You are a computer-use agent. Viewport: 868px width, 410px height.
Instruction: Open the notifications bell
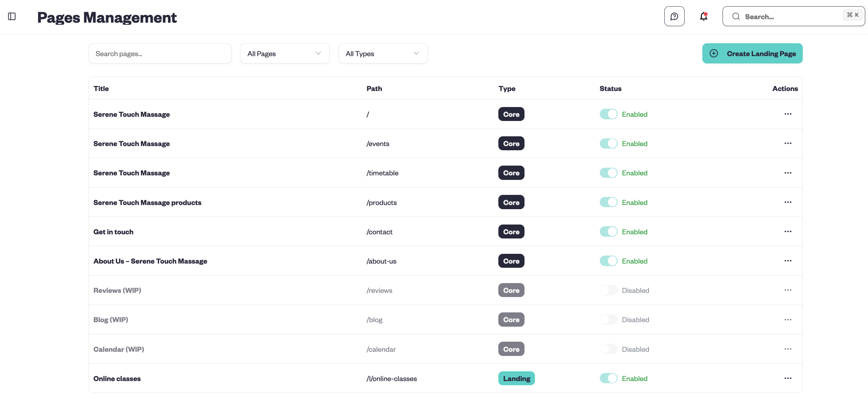(703, 16)
